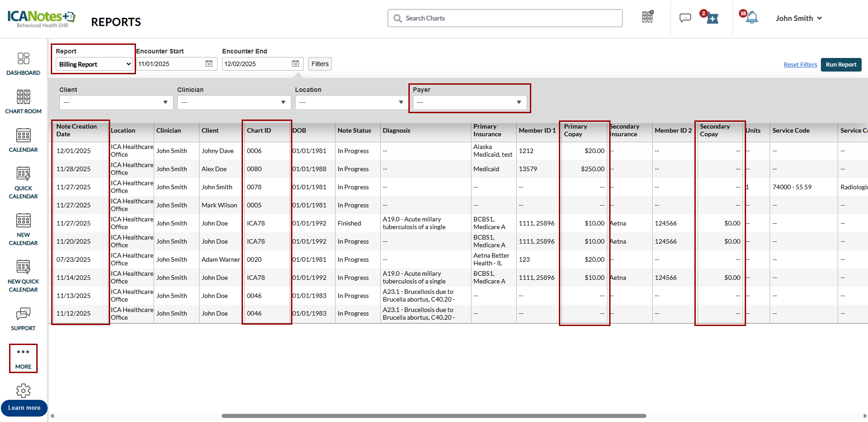Screen dimensions: 868x422
Task: Click the Reset Filters link
Action: point(800,65)
